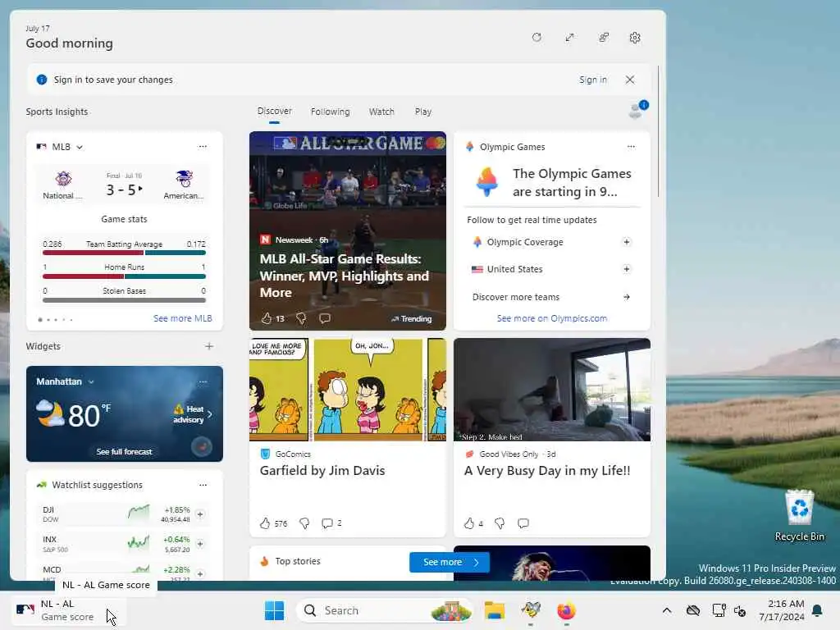Show hidden system tray icons

tap(666, 610)
